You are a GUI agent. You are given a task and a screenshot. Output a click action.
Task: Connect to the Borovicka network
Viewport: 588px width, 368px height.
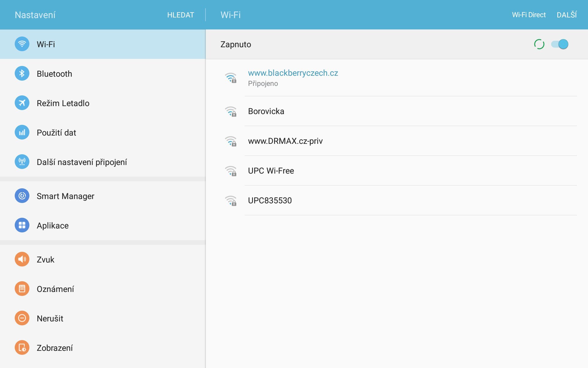tap(266, 111)
